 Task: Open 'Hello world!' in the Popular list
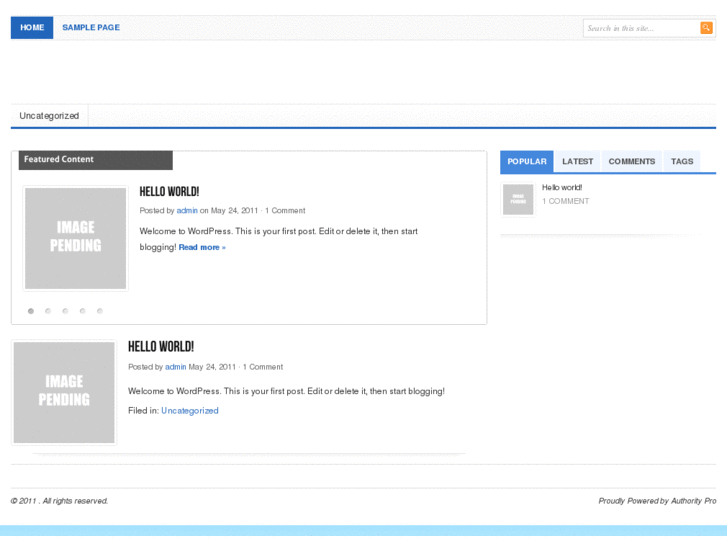[x=562, y=187]
